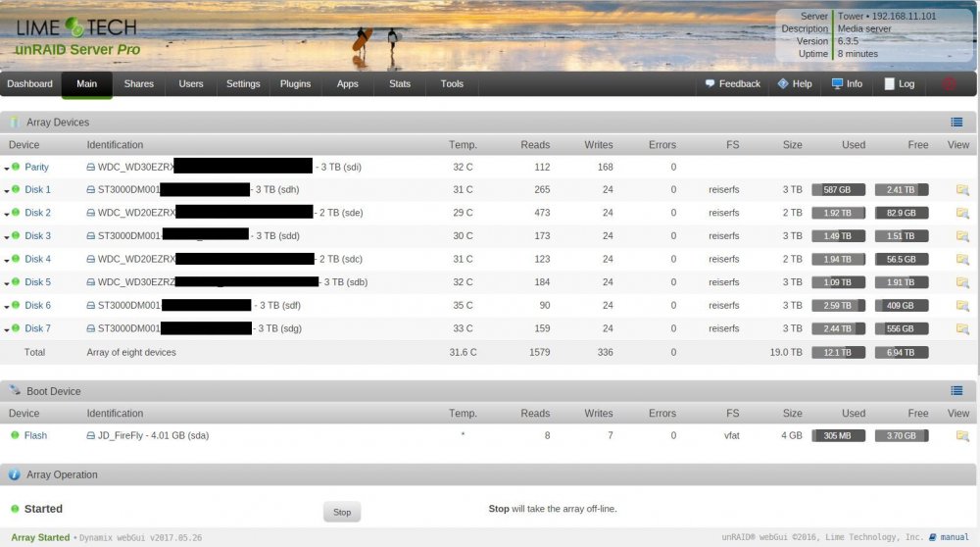
Task: Open the View folder icon for Disk 3
Action: click(962, 236)
